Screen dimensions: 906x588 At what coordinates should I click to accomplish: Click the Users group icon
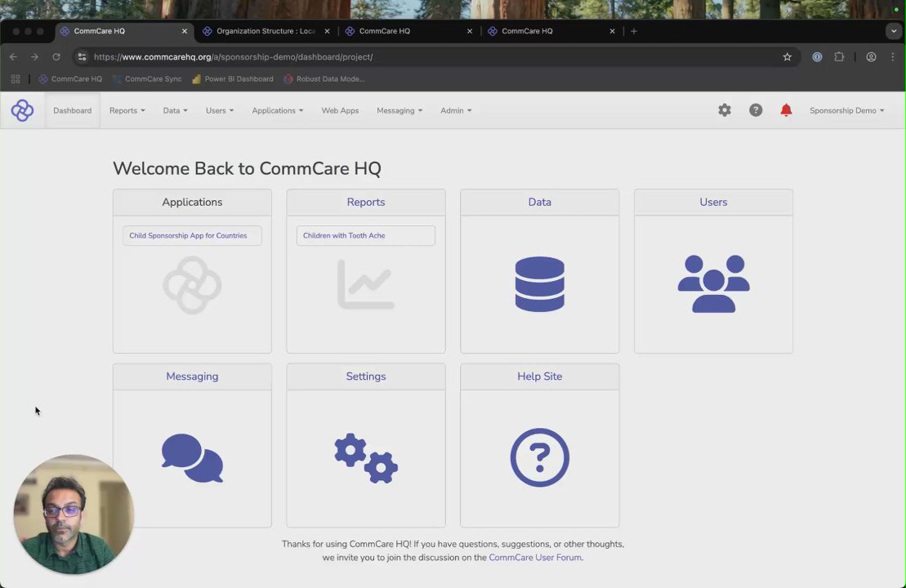coord(713,284)
